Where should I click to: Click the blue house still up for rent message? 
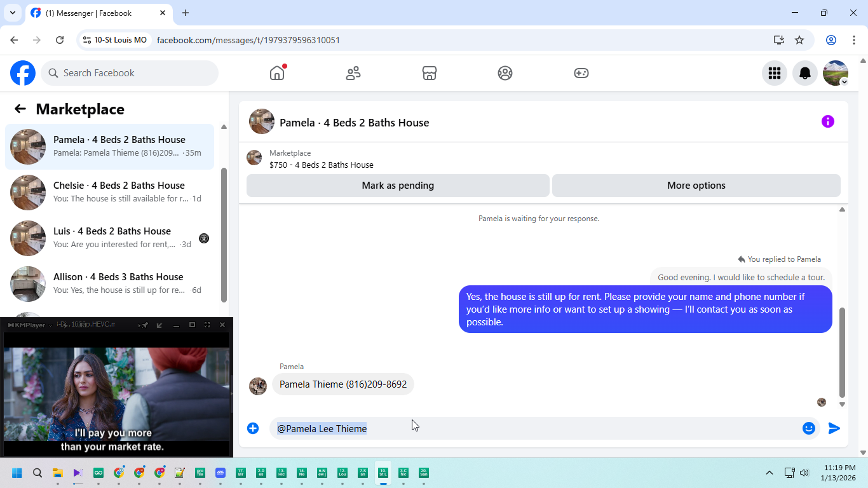(x=646, y=309)
